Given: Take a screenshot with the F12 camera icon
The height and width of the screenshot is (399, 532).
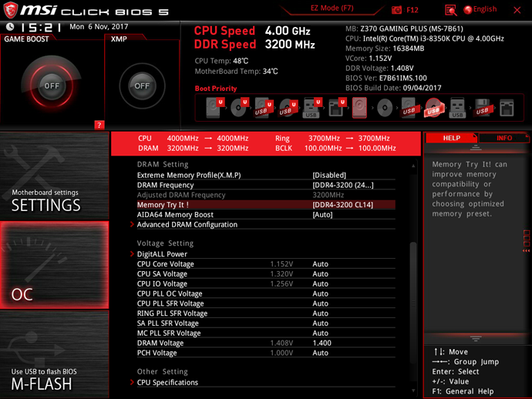Looking at the screenshot, I should click(396, 10).
